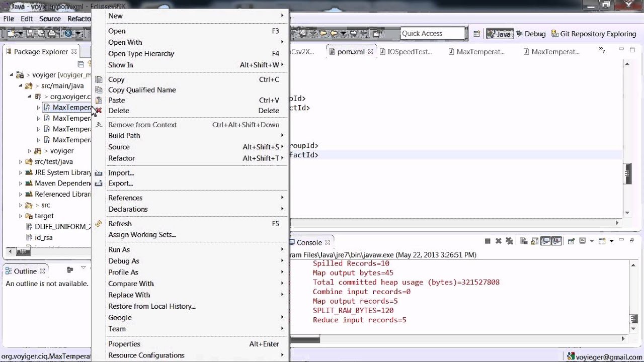Viewport: 644px width, 362px height.
Task: Toggle Show Console on standard error change
Action: [x=556, y=241]
